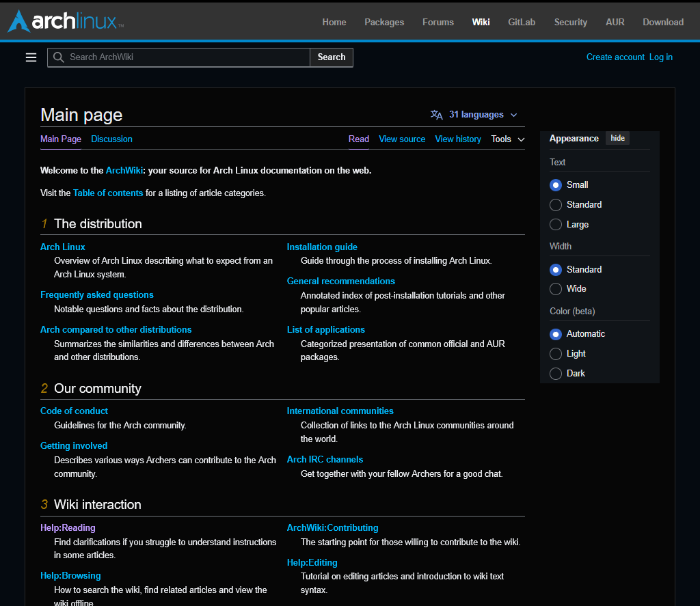Switch to the Discussion tab
Image resolution: width=700 pixels, height=606 pixels.
click(111, 139)
